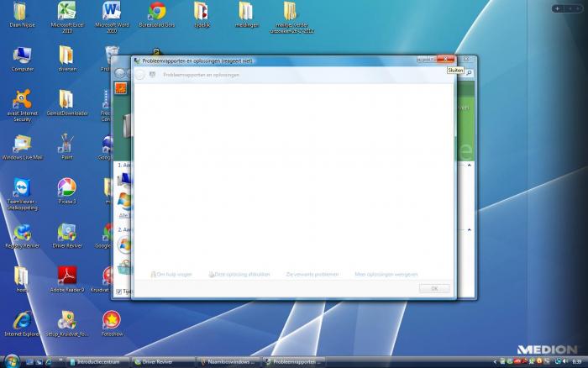Switch to Probleemrapporten taskbar button
This screenshot has width=588, height=368.
coord(294,362)
